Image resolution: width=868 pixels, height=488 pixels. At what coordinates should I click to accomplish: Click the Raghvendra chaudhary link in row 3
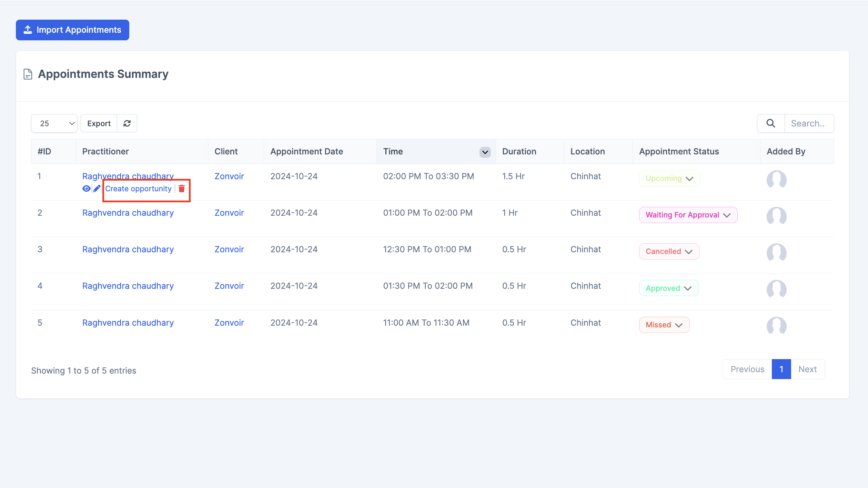click(x=128, y=249)
